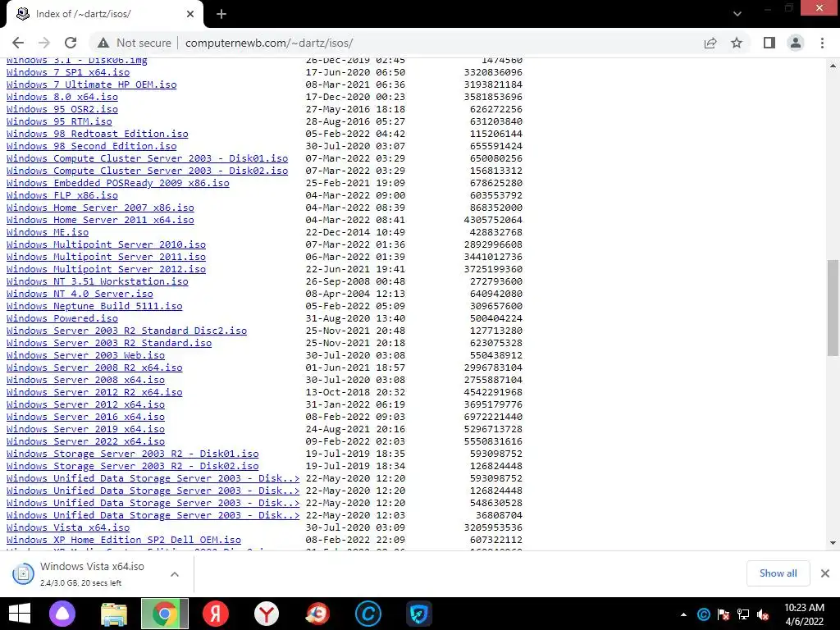The width and height of the screenshot is (840, 630).
Task: Click the blue C system tray icon
Action: coord(703,614)
